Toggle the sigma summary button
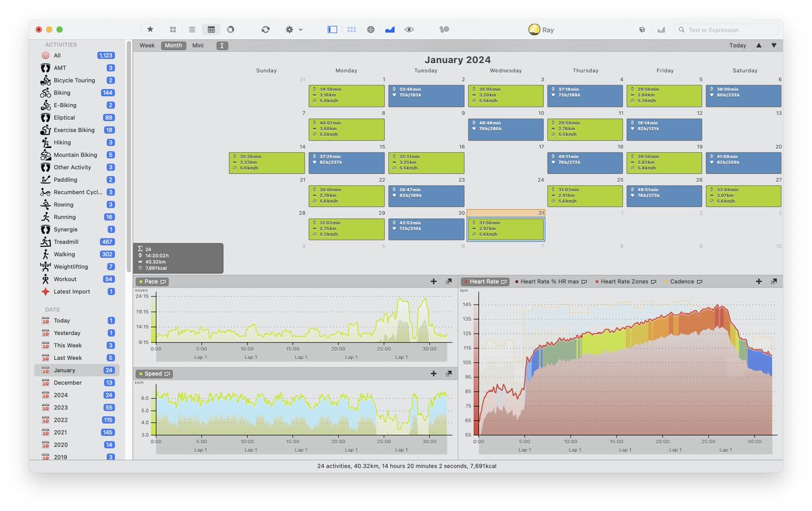This screenshot has height=511, width=812. click(222, 45)
